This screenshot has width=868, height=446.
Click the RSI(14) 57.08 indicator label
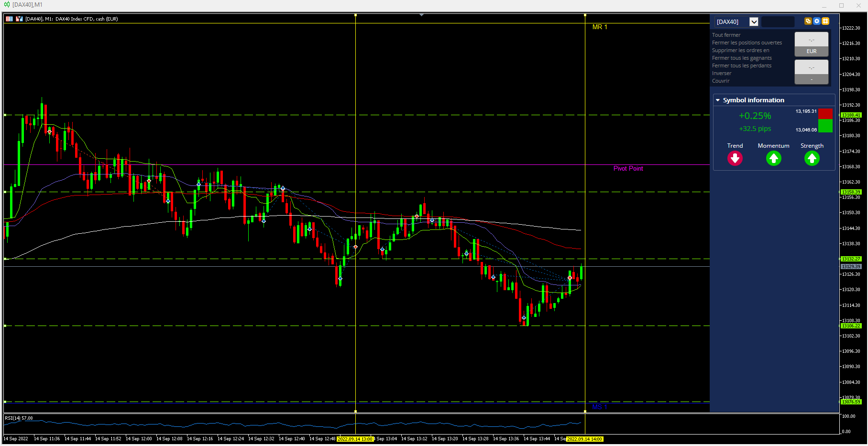19,418
